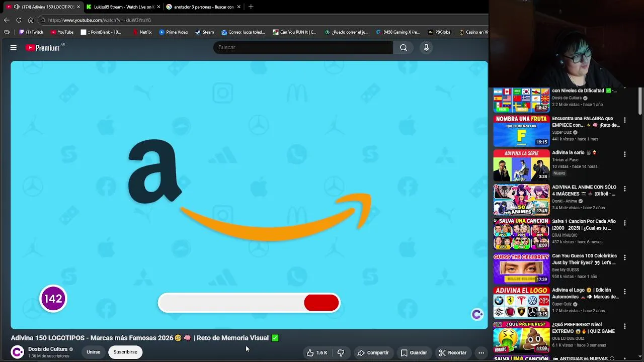Open YouTube bookmark
644x362 pixels.
coord(62,32)
